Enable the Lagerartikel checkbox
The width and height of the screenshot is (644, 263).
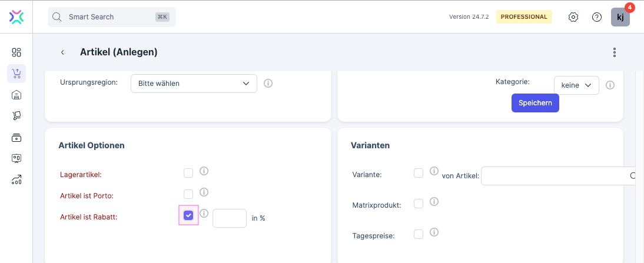(x=188, y=173)
